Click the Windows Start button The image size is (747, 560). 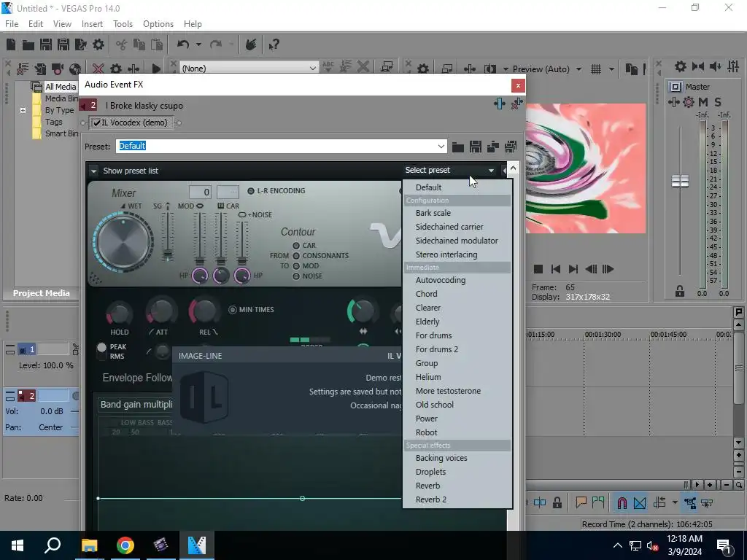point(18,545)
